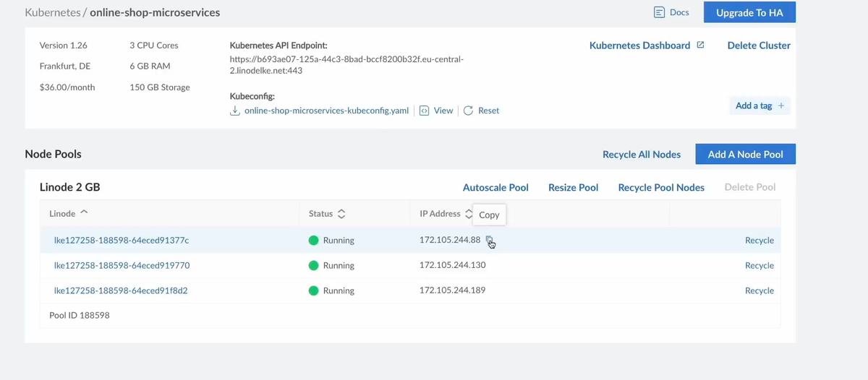Image resolution: width=868 pixels, height=380 pixels.
Task: Recycle node ending in 91f8d2
Action: 759,290
